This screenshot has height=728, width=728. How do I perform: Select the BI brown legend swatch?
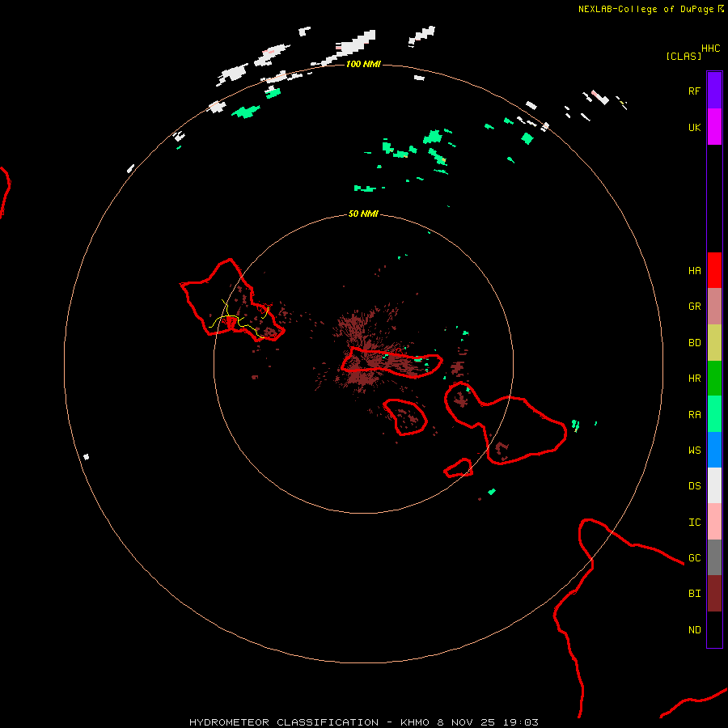tap(714, 594)
